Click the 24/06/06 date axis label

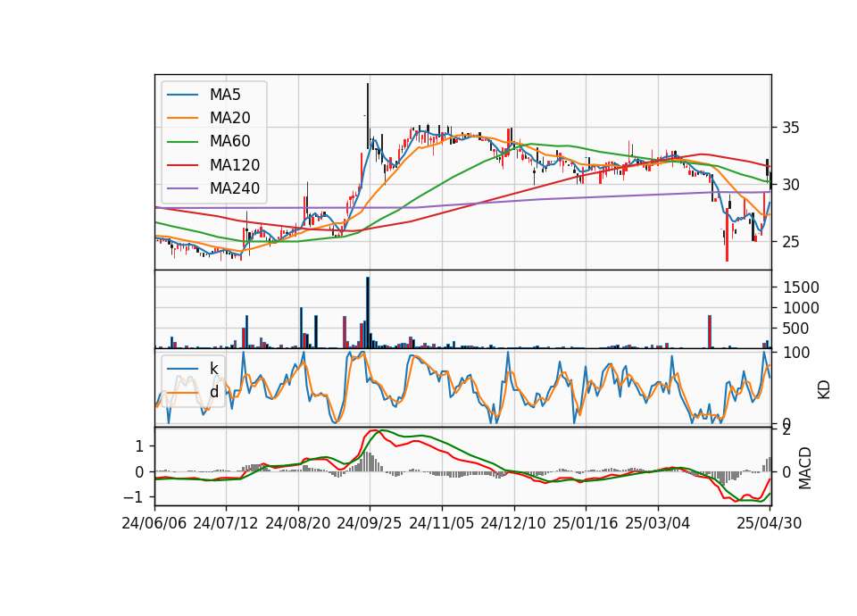(154, 523)
